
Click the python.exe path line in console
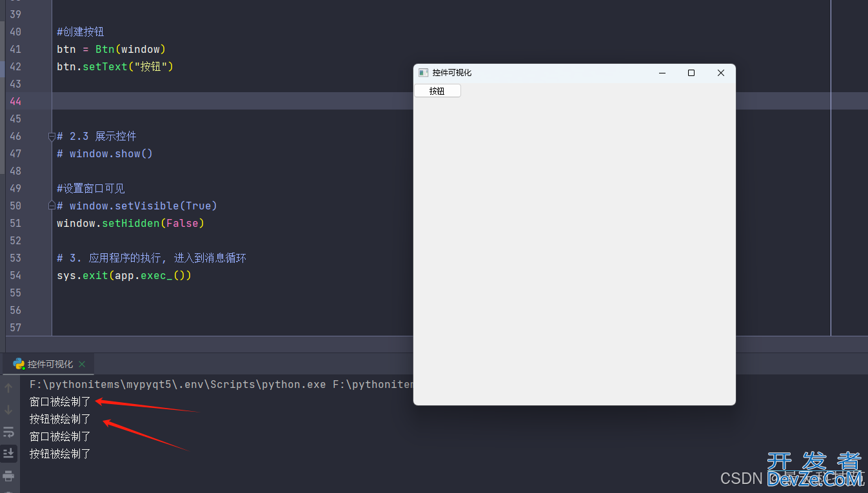[221, 384]
